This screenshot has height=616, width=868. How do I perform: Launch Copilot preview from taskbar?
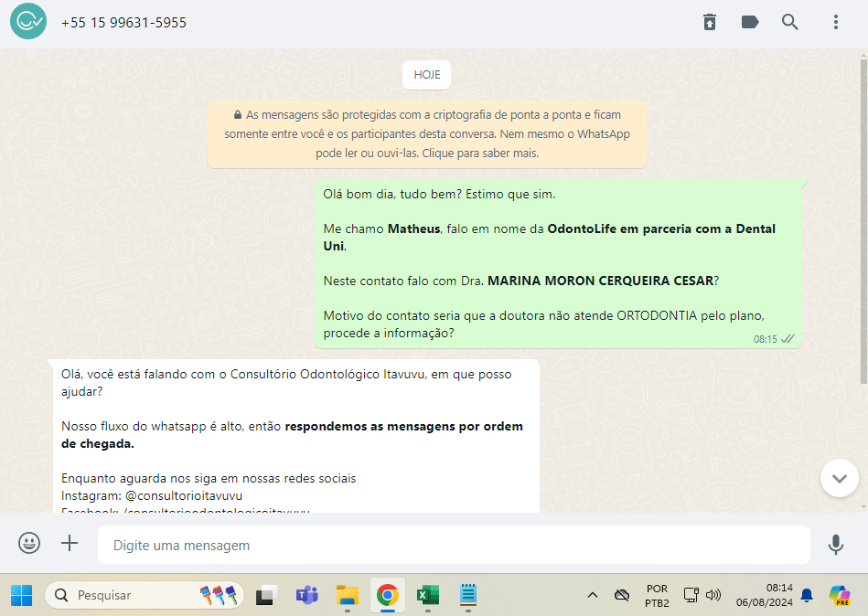pyautogui.click(x=840, y=596)
